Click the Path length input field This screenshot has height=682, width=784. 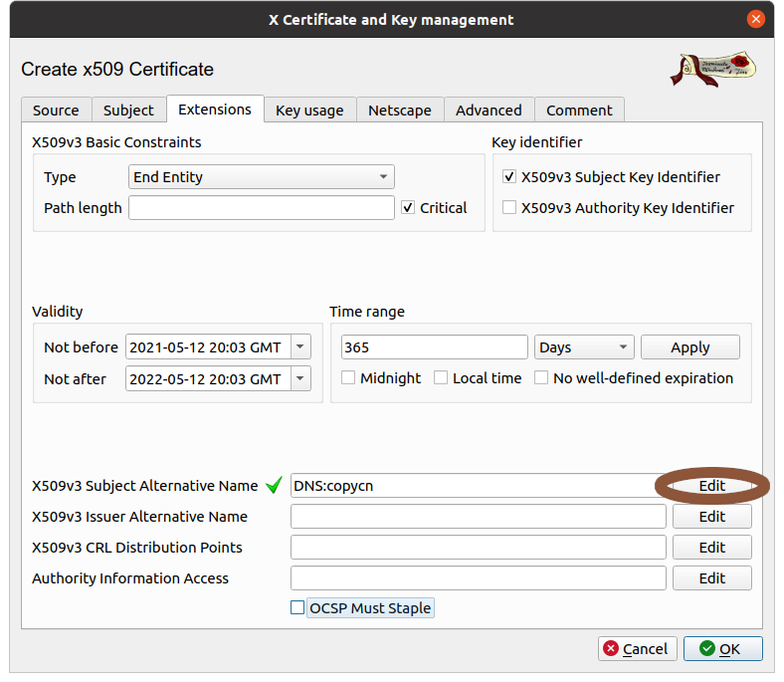(262, 208)
